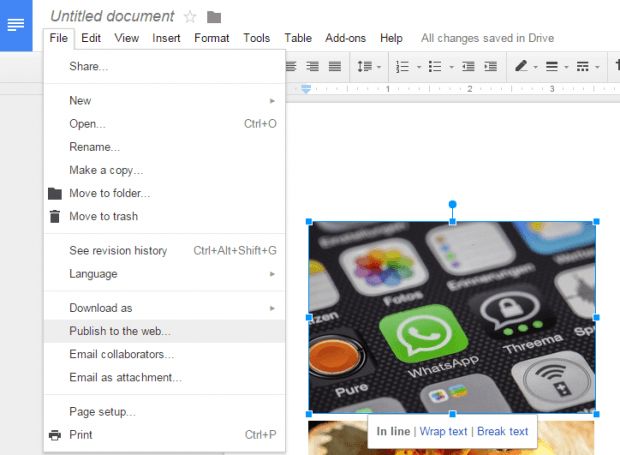Viewport: 620px width, 455px height.
Task: Select the second image below
Action: point(451,438)
